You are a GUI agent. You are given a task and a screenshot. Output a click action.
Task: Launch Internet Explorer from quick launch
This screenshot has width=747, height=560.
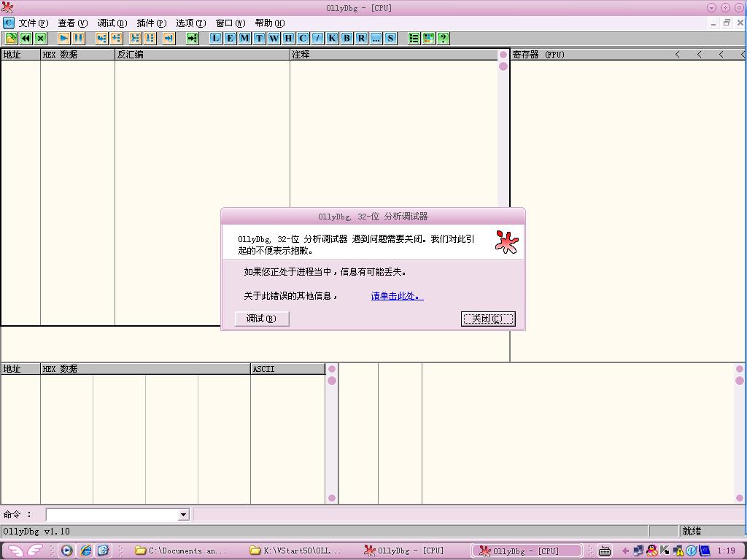[x=86, y=551]
